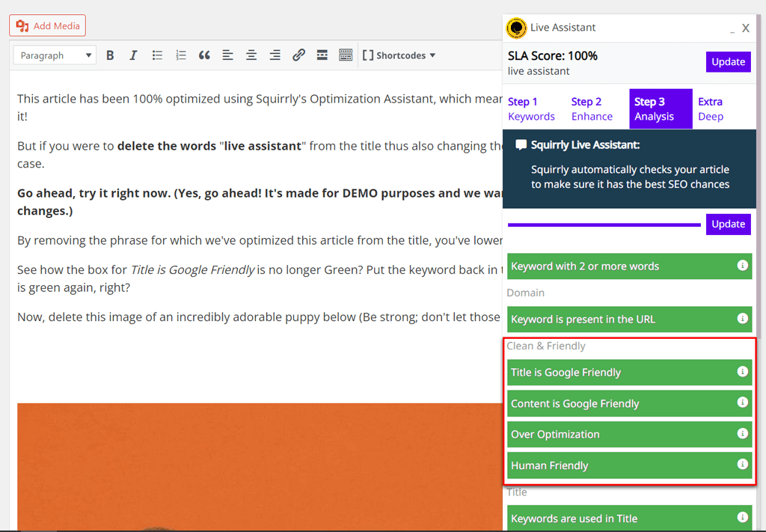Insert the Read More tag
The image size is (766, 532).
click(322, 55)
